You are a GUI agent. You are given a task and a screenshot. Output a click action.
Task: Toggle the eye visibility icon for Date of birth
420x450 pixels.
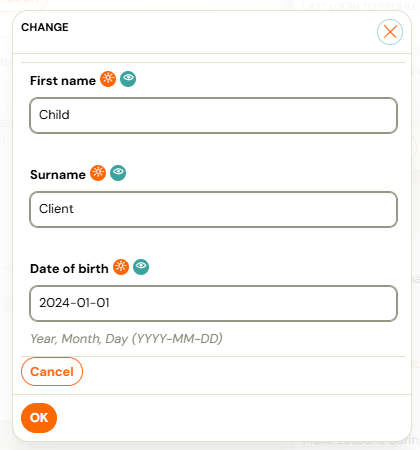tap(141, 267)
